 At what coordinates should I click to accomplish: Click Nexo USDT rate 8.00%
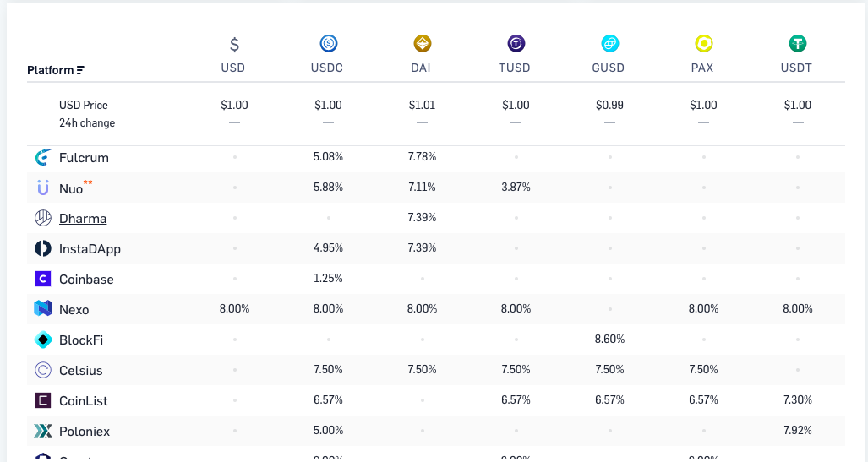click(798, 309)
